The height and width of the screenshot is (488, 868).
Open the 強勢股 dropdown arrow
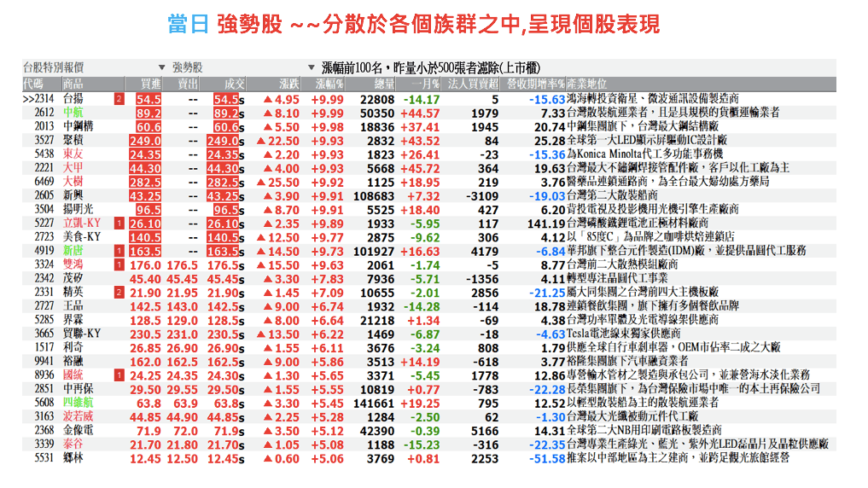(x=162, y=67)
